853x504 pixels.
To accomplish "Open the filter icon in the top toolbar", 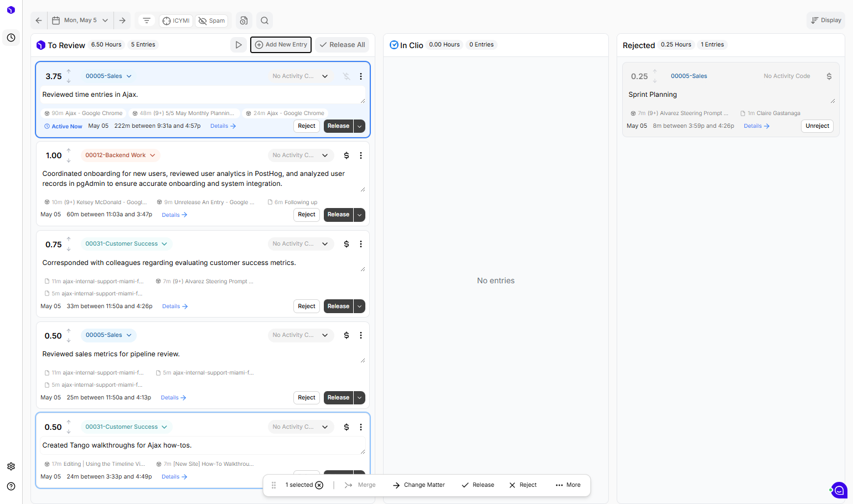I will 147,20.
